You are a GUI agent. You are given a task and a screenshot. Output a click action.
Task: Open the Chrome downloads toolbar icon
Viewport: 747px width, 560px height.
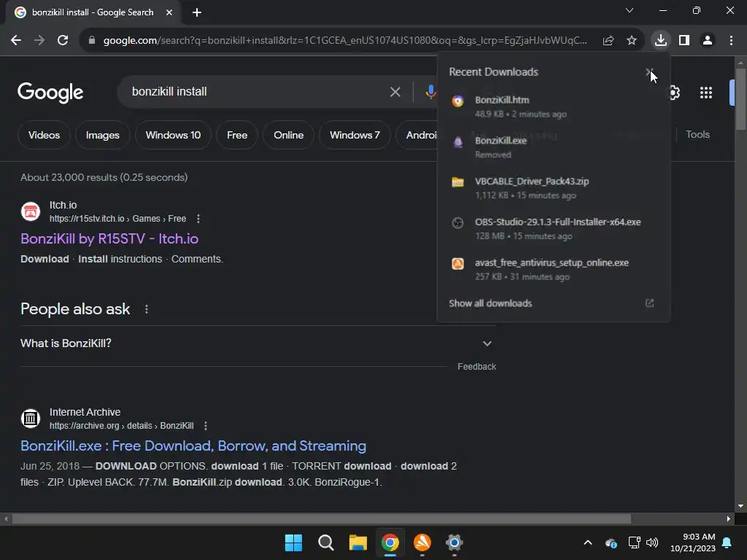coord(661,40)
